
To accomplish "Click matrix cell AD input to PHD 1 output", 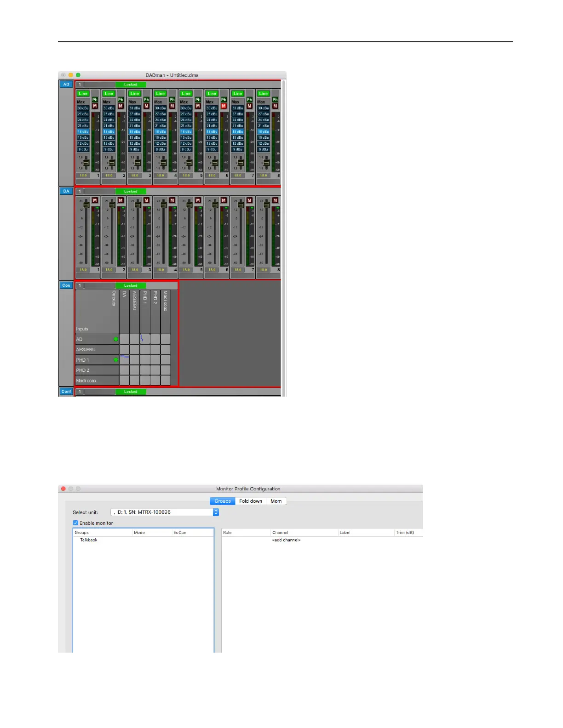I will click(145, 339).
